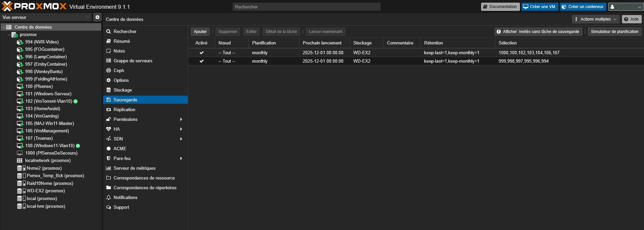
Task: Click the Notifications bell icon
Action: coord(109,198)
